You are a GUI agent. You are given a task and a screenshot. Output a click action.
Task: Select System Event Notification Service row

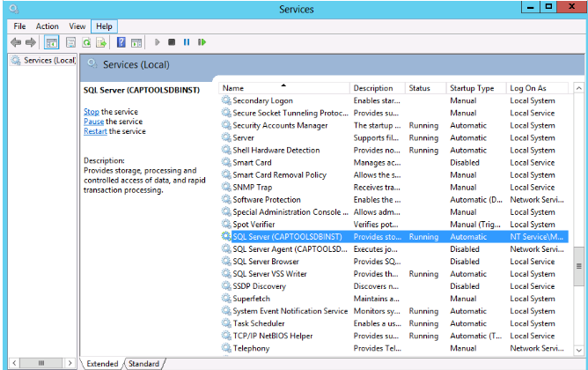click(393, 311)
